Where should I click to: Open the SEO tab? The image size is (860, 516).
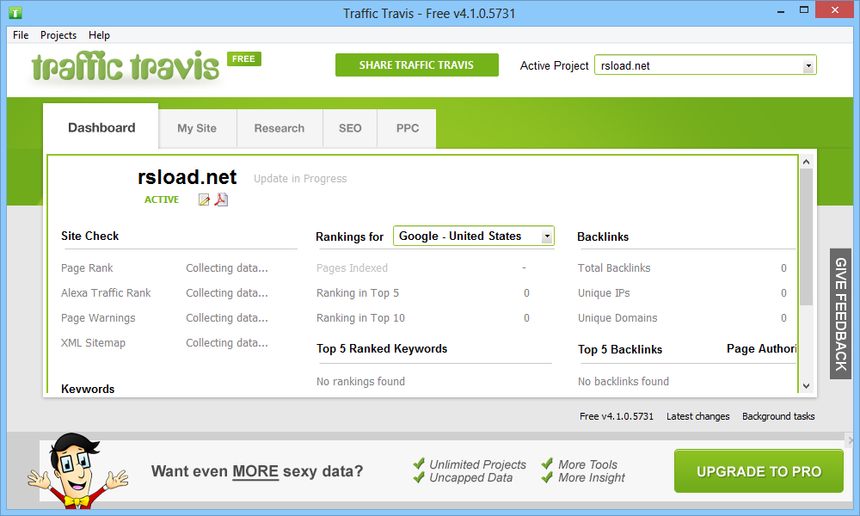350,128
